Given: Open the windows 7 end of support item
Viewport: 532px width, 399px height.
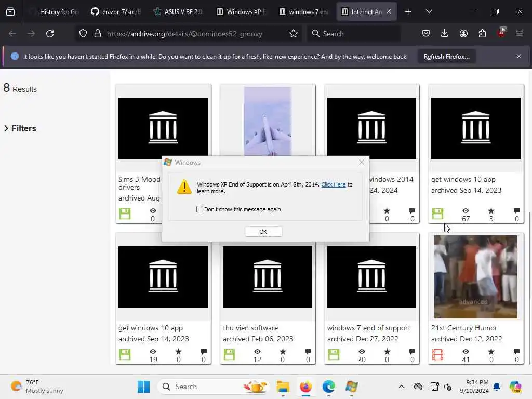Looking at the screenshot, I should [369, 328].
